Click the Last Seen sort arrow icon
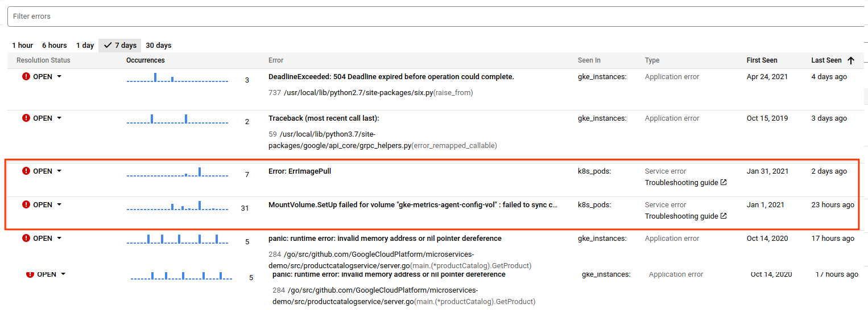This screenshot has width=868, height=316. point(851,60)
